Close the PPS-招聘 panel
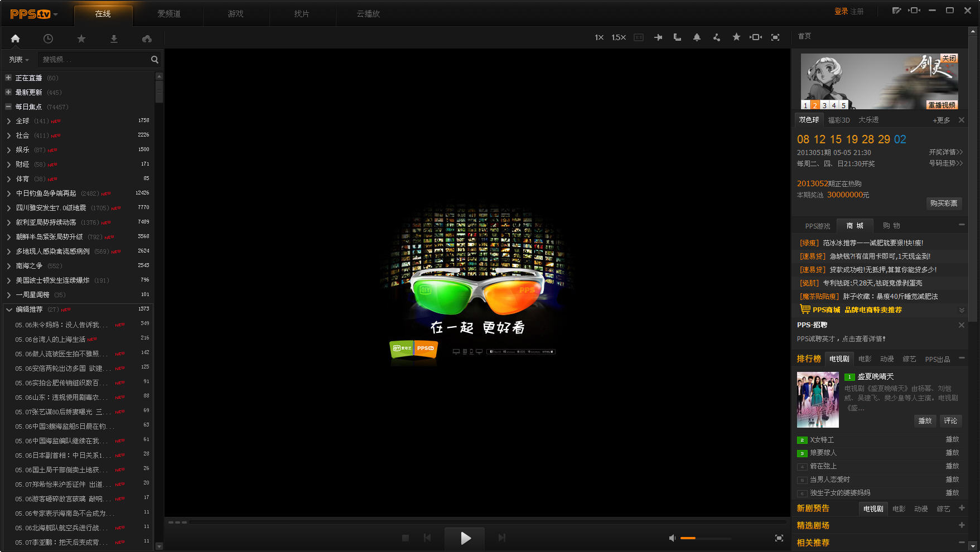The height and width of the screenshot is (552, 980). [962, 325]
